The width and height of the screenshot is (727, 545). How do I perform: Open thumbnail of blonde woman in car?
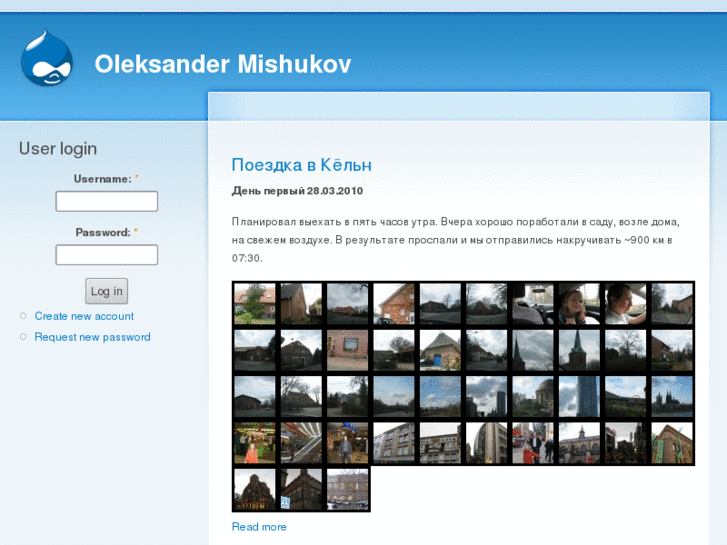(x=579, y=304)
